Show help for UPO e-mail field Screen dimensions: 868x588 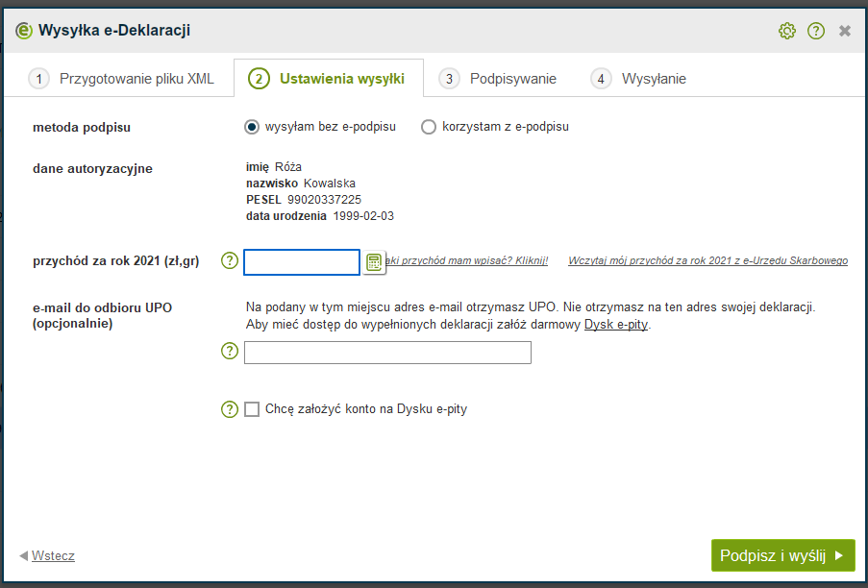(x=229, y=352)
